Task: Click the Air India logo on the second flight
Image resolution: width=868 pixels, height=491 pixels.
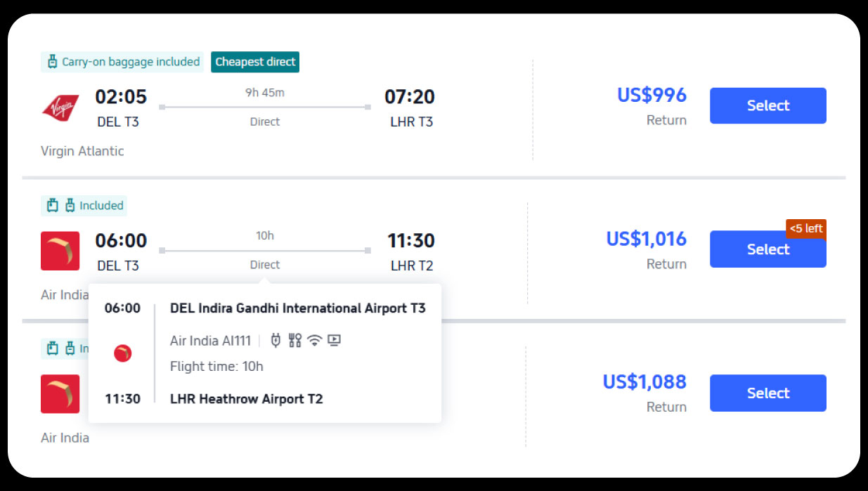Action: (60, 251)
